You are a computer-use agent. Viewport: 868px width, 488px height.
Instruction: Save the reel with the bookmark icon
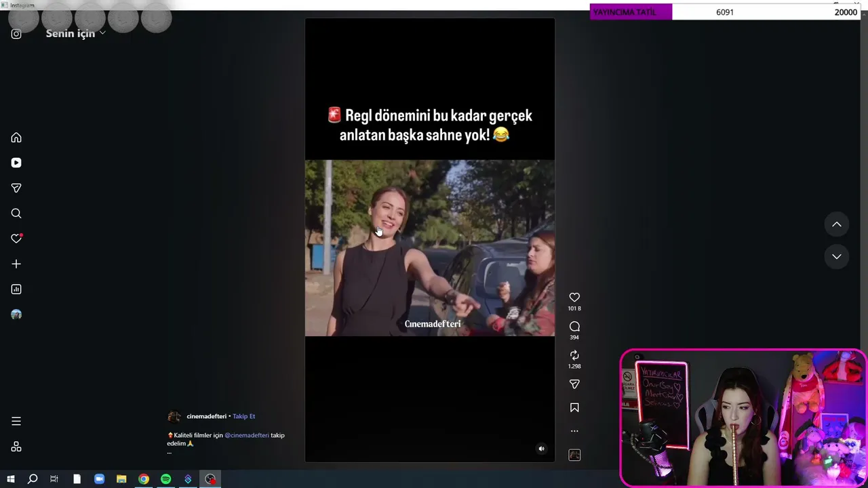tap(574, 407)
